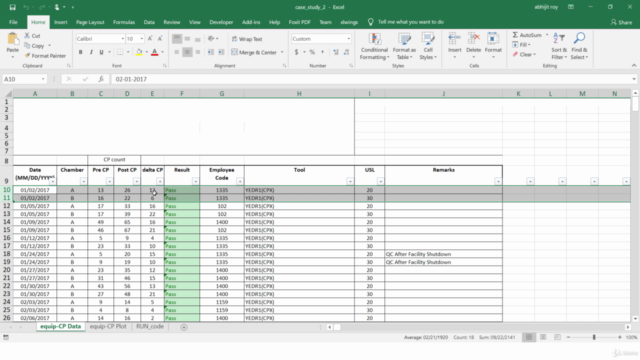Viewport: 640px width, 360px height.
Task: Increase font size with the large A icon
Action: point(150,38)
